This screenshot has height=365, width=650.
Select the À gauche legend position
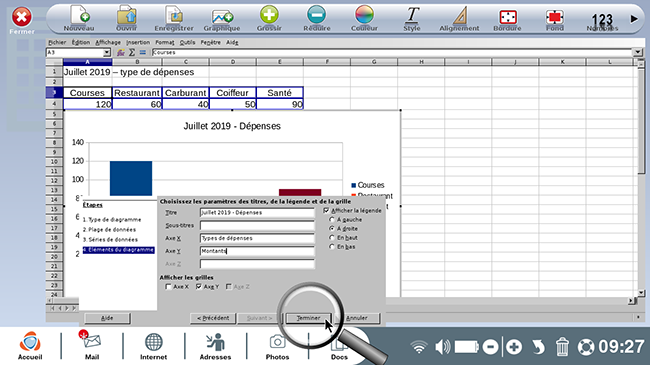[332, 219]
